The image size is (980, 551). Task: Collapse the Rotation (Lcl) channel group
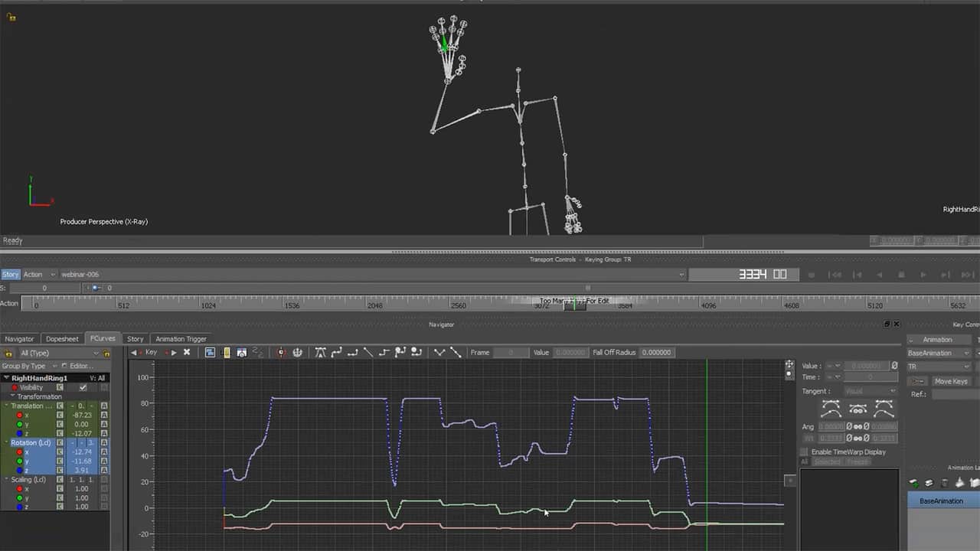[6, 442]
